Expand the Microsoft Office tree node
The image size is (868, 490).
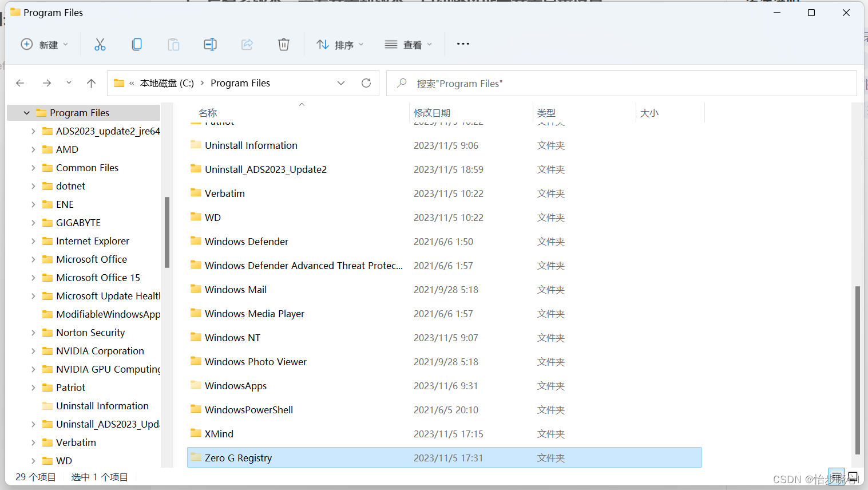coord(33,259)
